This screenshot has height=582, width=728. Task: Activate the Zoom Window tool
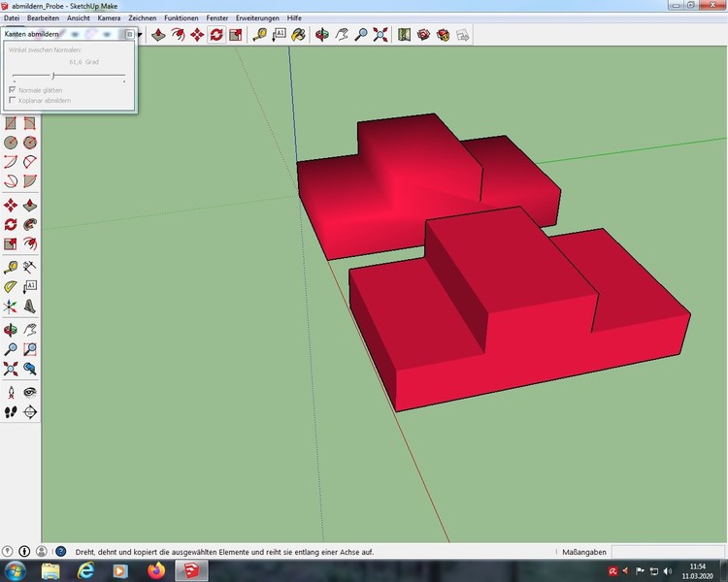click(30, 349)
